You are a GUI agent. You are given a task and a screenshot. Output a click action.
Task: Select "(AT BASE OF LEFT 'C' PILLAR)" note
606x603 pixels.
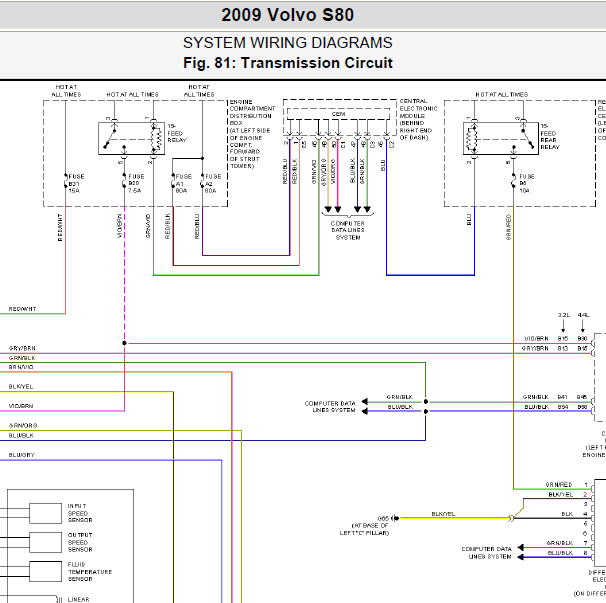pyautogui.click(x=364, y=529)
